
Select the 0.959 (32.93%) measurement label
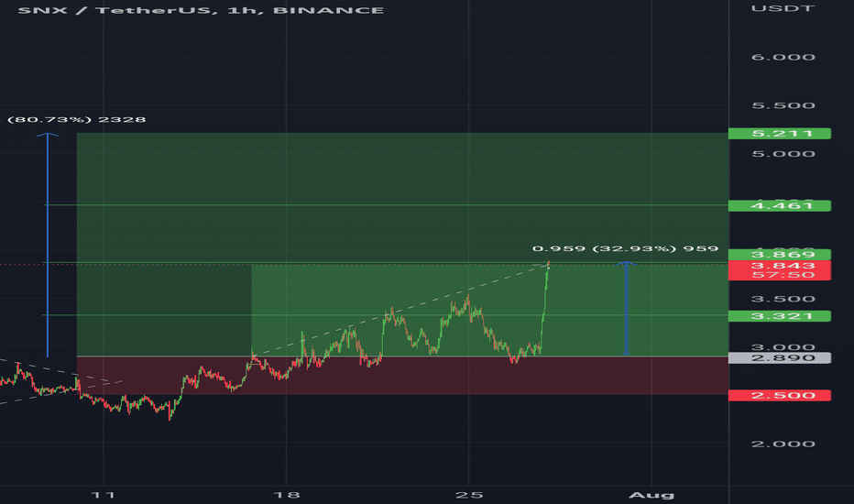(x=625, y=249)
